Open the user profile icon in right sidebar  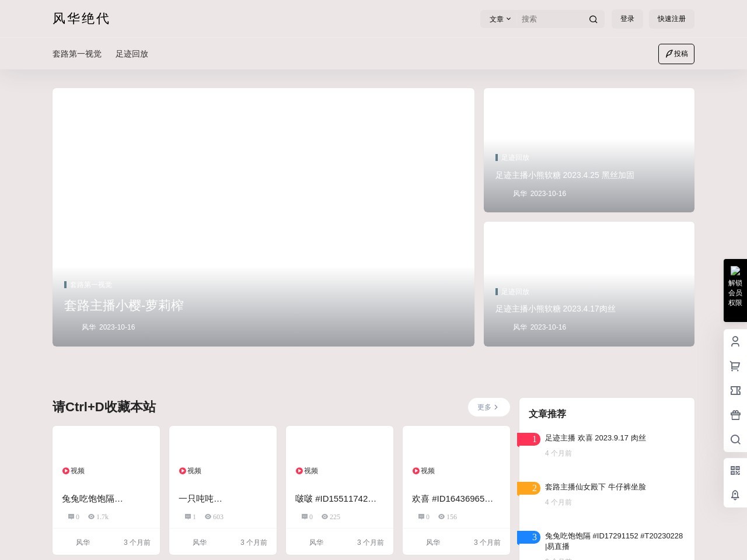pyautogui.click(x=735, y=341)
